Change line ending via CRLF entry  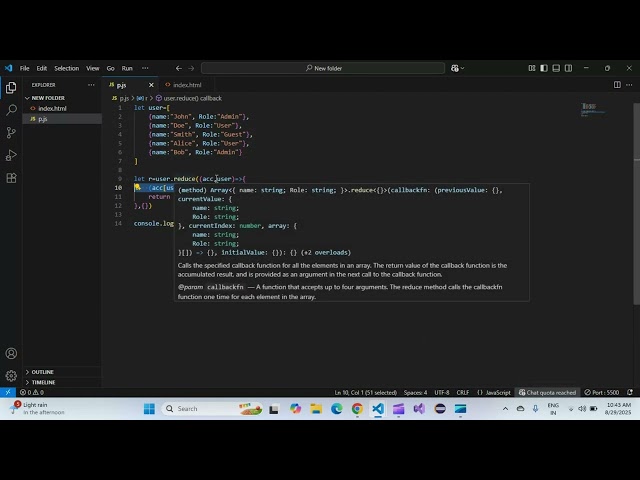pyautogui.click(x=463, y=392)
